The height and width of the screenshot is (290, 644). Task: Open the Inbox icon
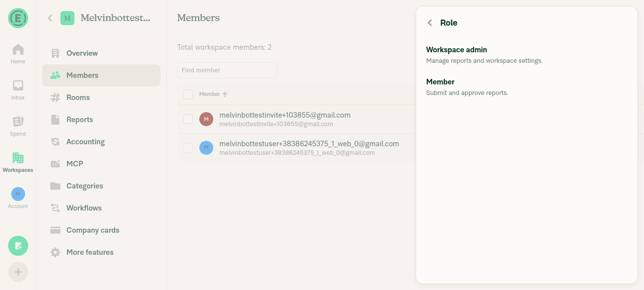point(18,85)
